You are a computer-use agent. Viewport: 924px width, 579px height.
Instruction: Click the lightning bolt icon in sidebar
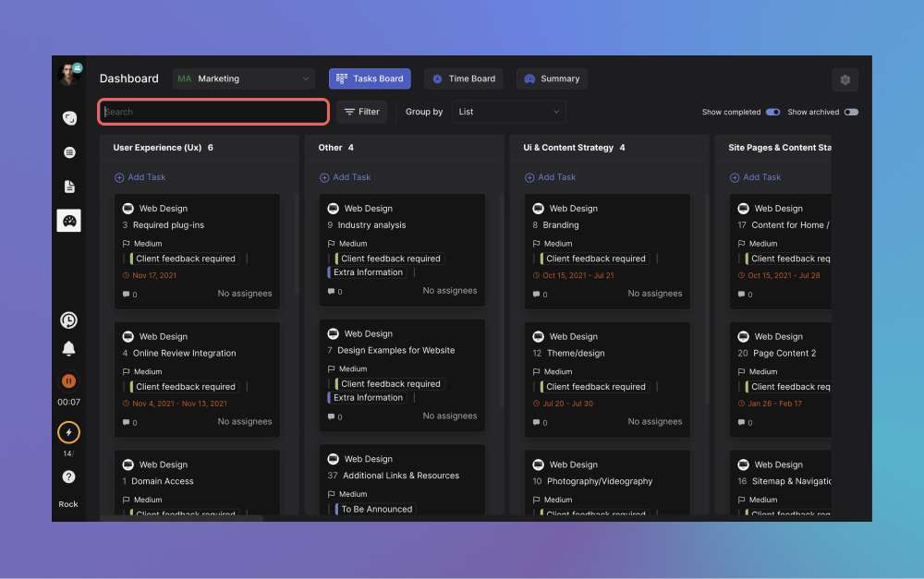coord(68,432)
